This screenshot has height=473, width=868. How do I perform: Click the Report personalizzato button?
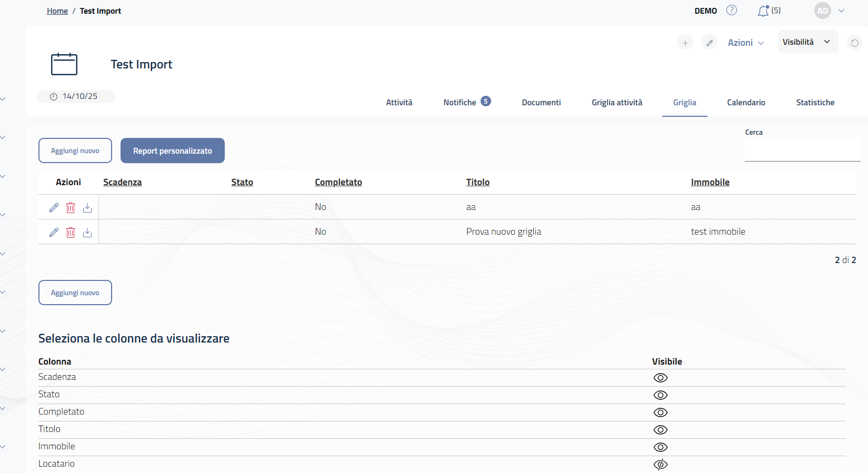[173, 151]
